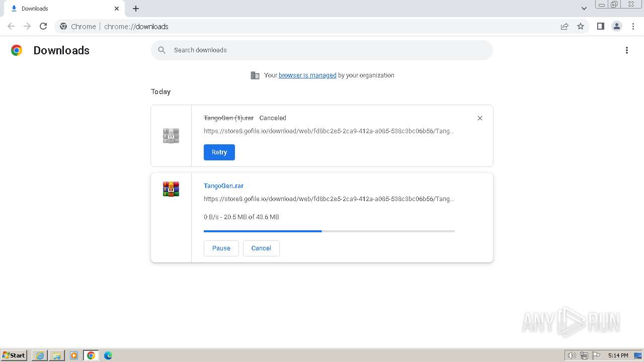Click the address bar URL
644x362 pixels.
pyautogui.click(x=136, y=27)
